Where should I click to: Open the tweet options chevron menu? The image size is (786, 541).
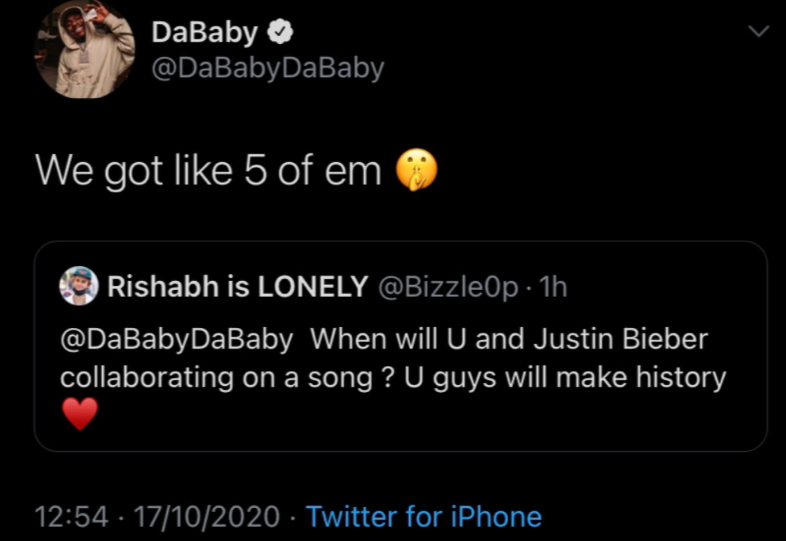click(759, 33)
